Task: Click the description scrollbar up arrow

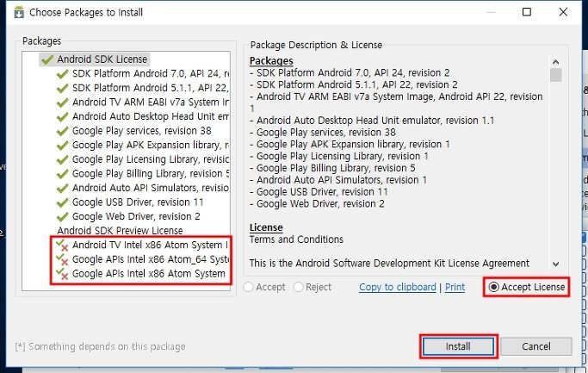Action: (x=556, y=62)
